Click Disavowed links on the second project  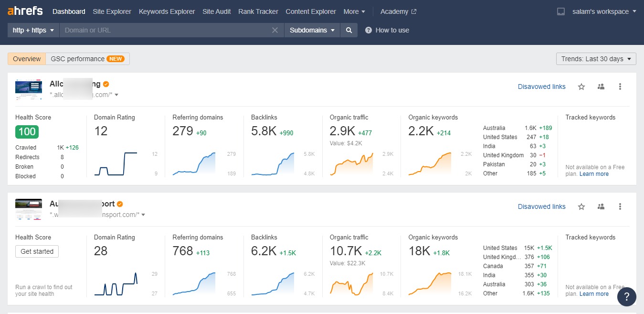coord(542,206)
